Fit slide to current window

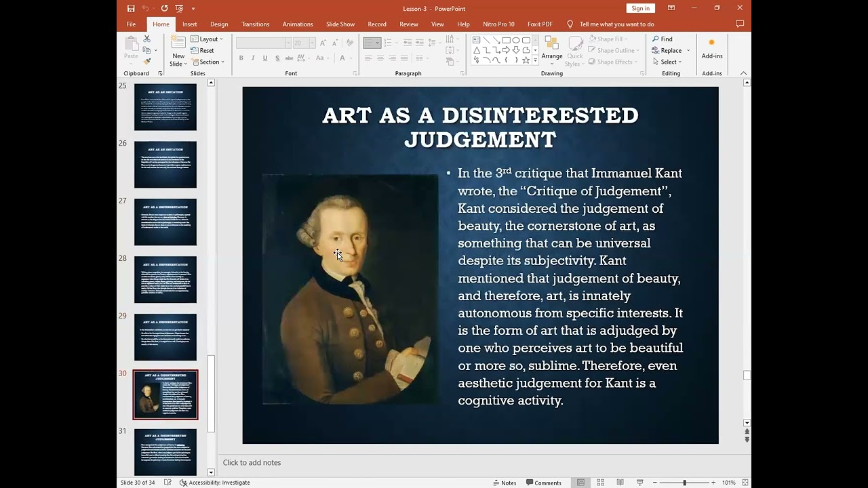coord(744,483)
